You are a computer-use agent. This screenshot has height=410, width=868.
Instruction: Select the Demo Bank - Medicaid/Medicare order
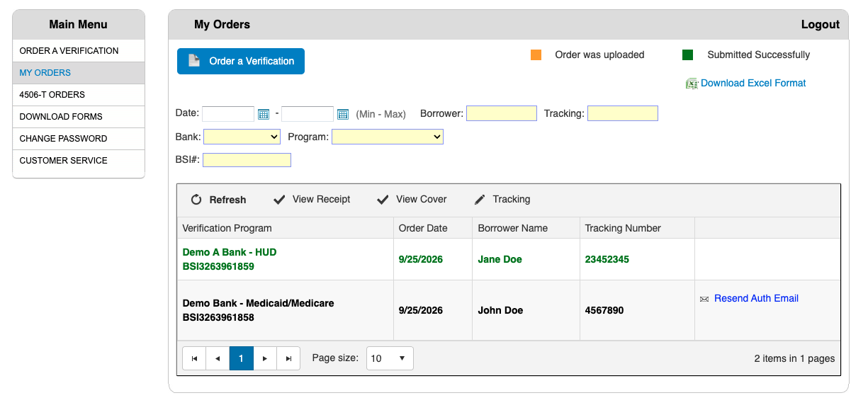509,310
